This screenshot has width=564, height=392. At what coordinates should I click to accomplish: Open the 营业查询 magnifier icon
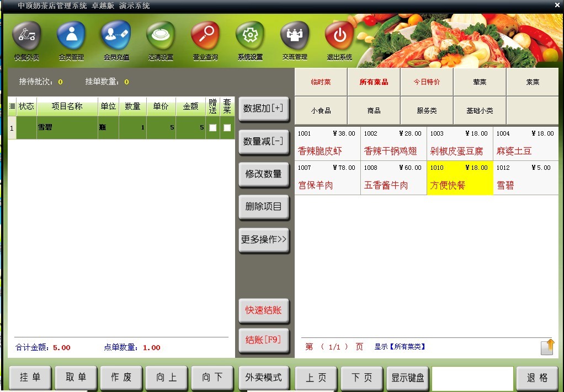(x=205, y=36)
